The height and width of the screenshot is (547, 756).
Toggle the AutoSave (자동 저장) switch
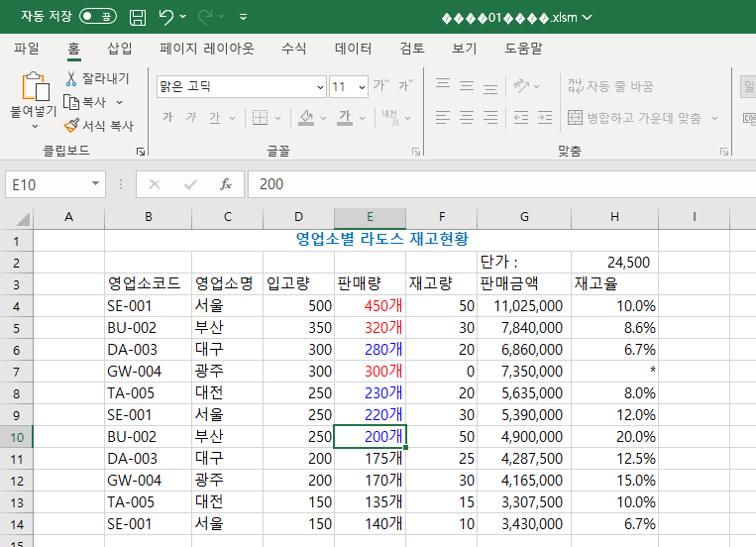click(97, 17)
